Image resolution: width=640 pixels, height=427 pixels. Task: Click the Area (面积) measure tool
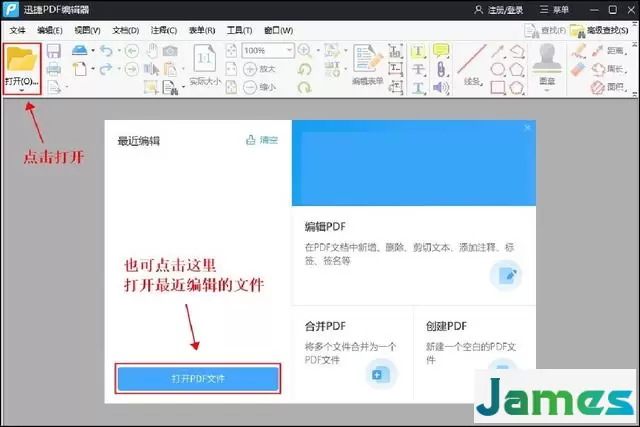[x=607, y=87]
